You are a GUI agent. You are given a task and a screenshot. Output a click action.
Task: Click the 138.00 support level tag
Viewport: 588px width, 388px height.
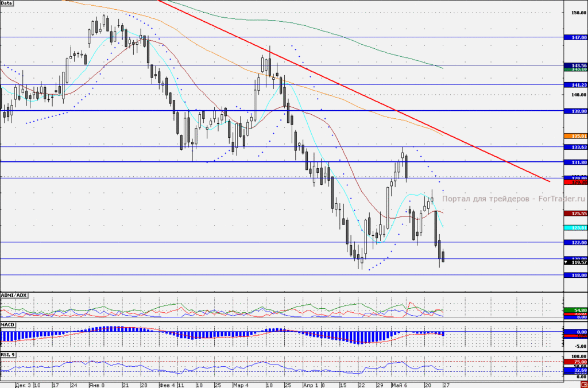tap(575, 111)
